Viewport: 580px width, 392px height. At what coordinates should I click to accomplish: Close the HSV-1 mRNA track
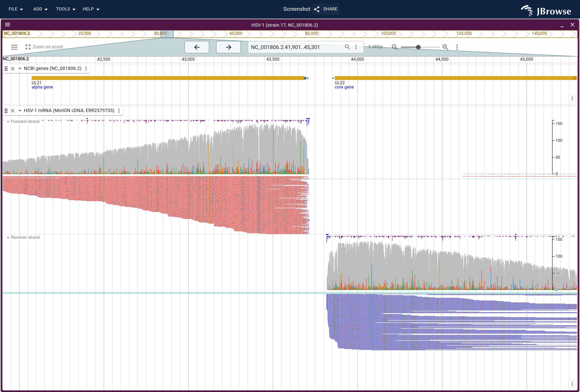tap(13, 111)
